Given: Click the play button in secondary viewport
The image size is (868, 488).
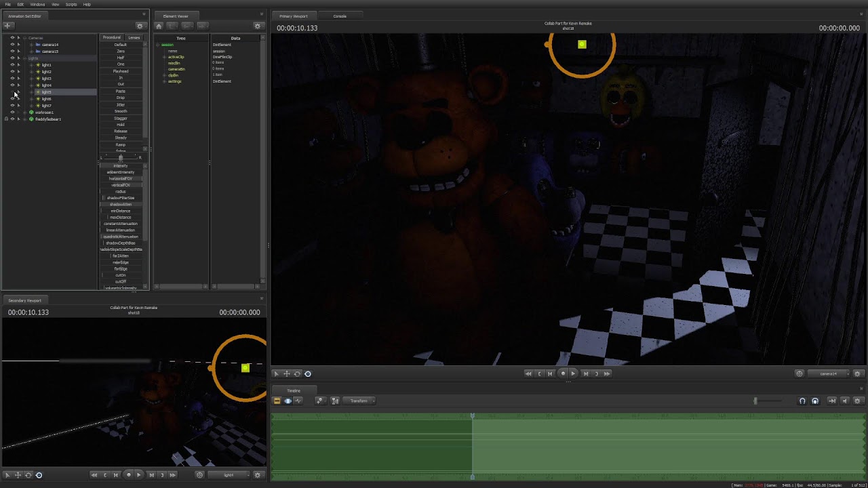Looking at the screenshot, I should (x=139, y=475).
